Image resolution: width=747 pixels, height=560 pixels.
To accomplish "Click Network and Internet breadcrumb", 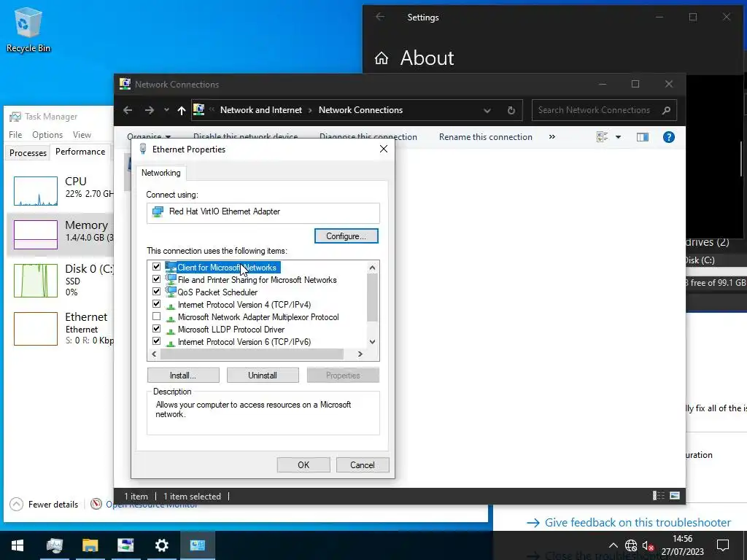I will tap(261, 110).
